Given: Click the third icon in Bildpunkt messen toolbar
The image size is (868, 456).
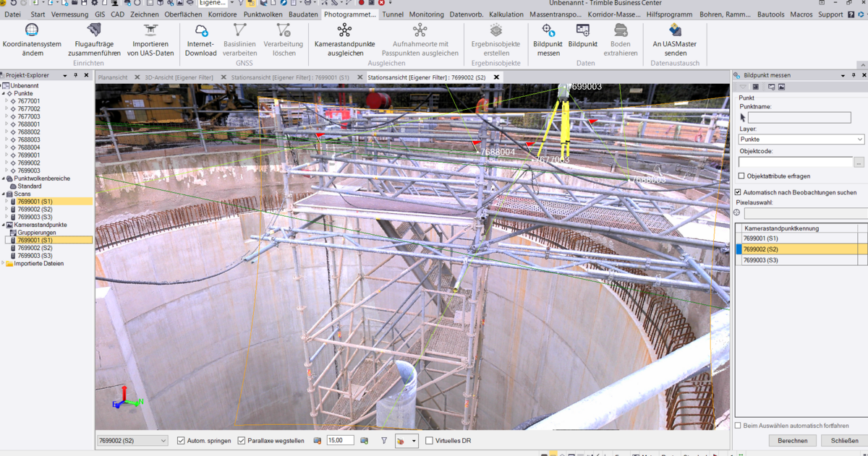Looking at the screenshot, I should [x=771, y=87].
